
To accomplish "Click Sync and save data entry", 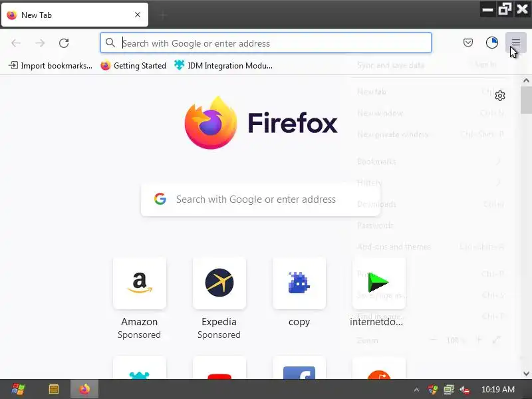I will click(390, 65).
